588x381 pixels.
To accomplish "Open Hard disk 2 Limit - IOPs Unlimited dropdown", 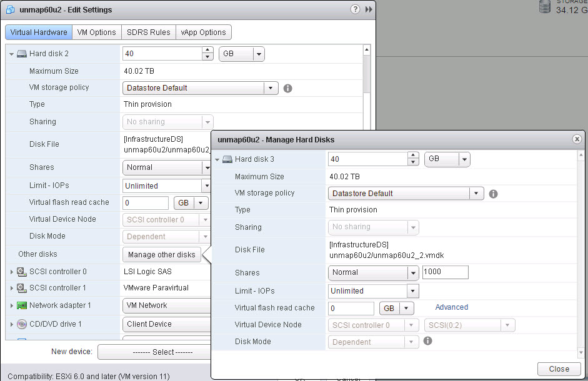I will tap(166, 186).
